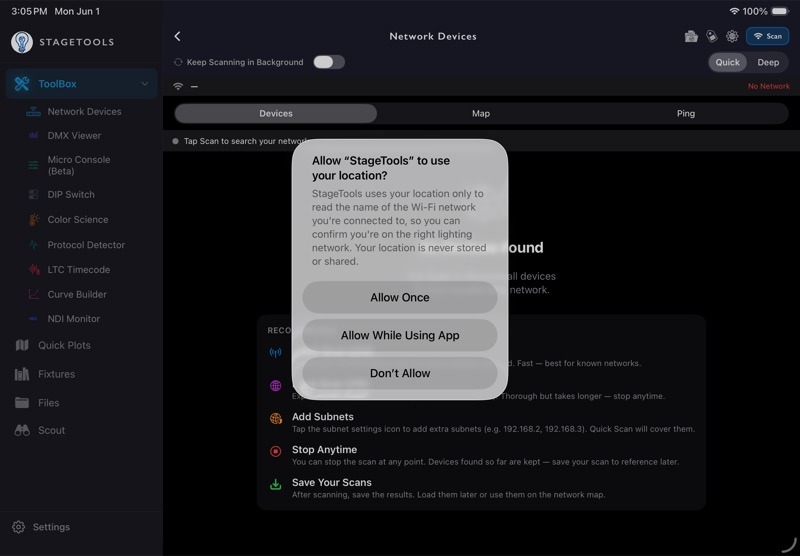The height and width of the screenshot is (556, 800).
Task: Switch to the Map tab
Action: pos(481,113)
